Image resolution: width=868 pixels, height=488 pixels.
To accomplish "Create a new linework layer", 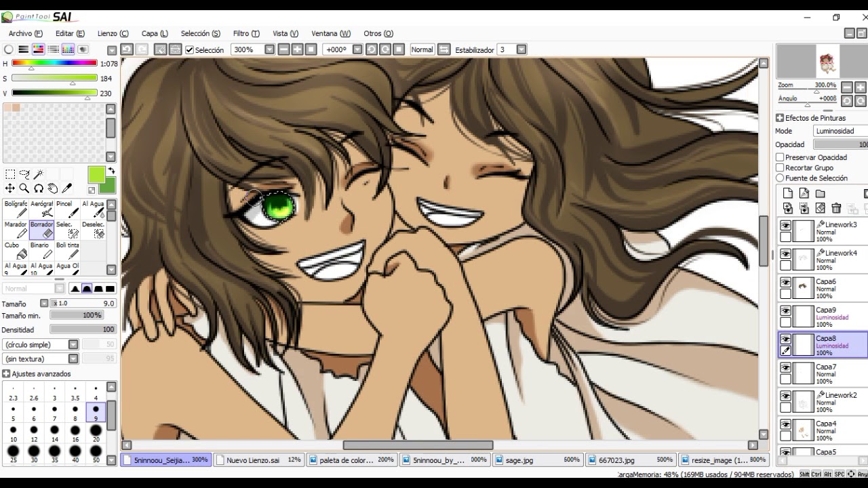I will point(804,194).
